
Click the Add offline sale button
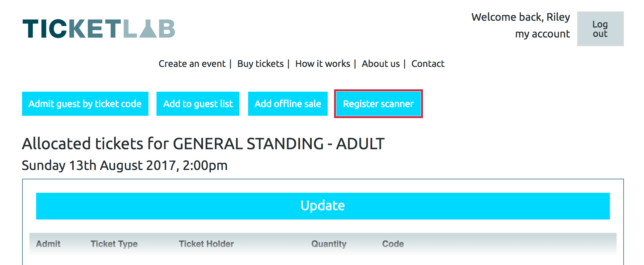(x=288, y=104)
